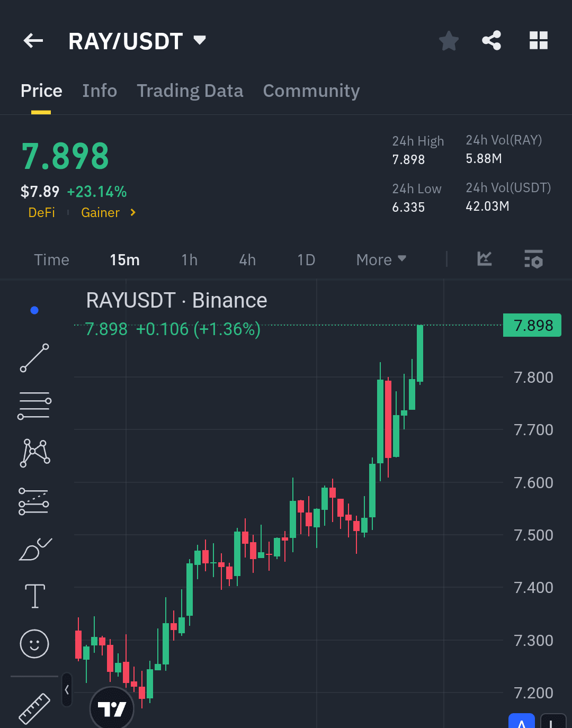Image resolution: width=572 pixels, height=728 pixels.
Task: Select the horizontal lines channel tool
Action: coord(34,406)
